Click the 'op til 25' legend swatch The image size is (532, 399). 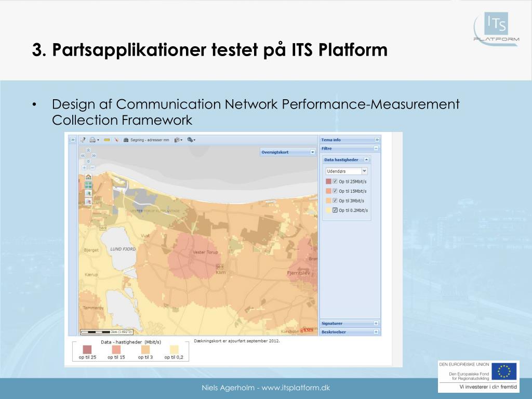tap(87, 350)
